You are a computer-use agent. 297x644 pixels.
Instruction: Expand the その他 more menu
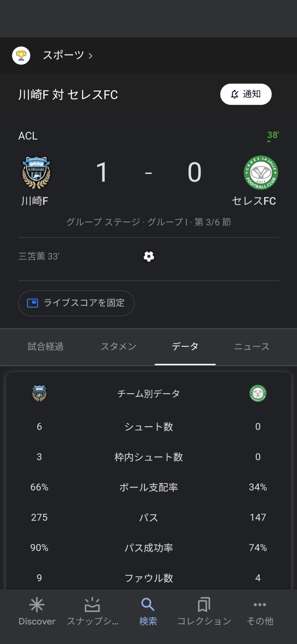(260, 605)
